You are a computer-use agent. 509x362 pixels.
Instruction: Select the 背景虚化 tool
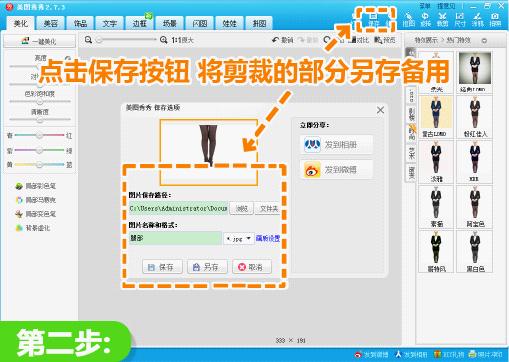click(x=33, y=228)
